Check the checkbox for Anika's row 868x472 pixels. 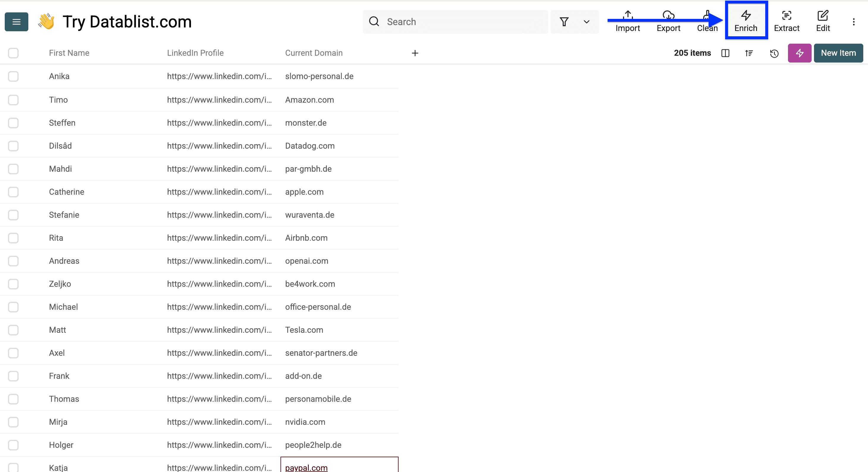[x=13, y=76]
